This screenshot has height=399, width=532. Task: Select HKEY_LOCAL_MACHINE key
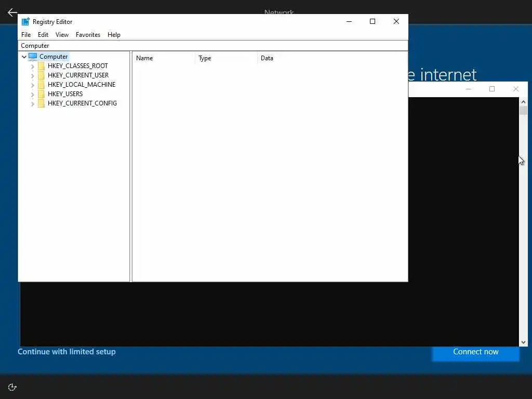click(x=82, y=85)
